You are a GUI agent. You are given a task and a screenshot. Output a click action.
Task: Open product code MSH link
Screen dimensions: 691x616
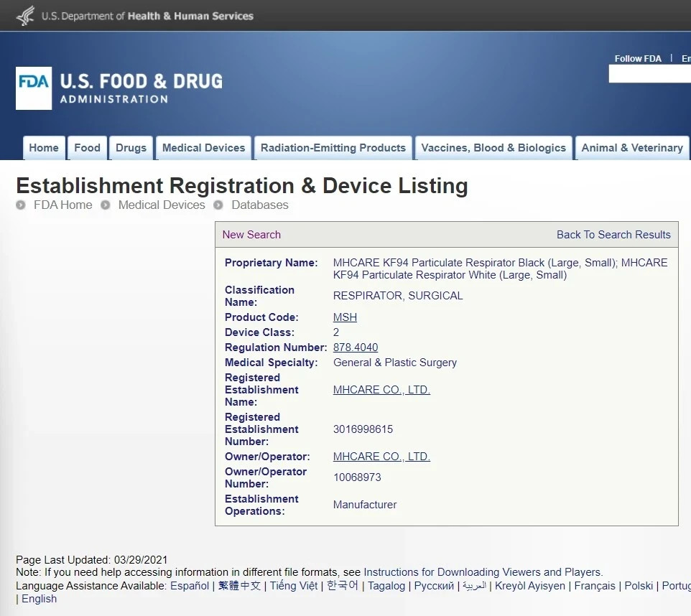click(345, 317)
